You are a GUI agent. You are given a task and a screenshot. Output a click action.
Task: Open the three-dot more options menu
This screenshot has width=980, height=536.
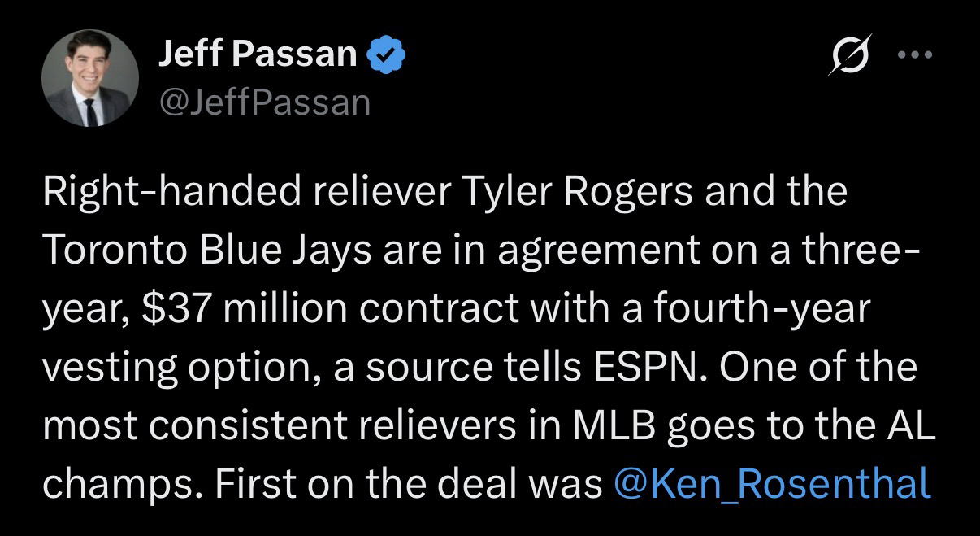point(917,55)
